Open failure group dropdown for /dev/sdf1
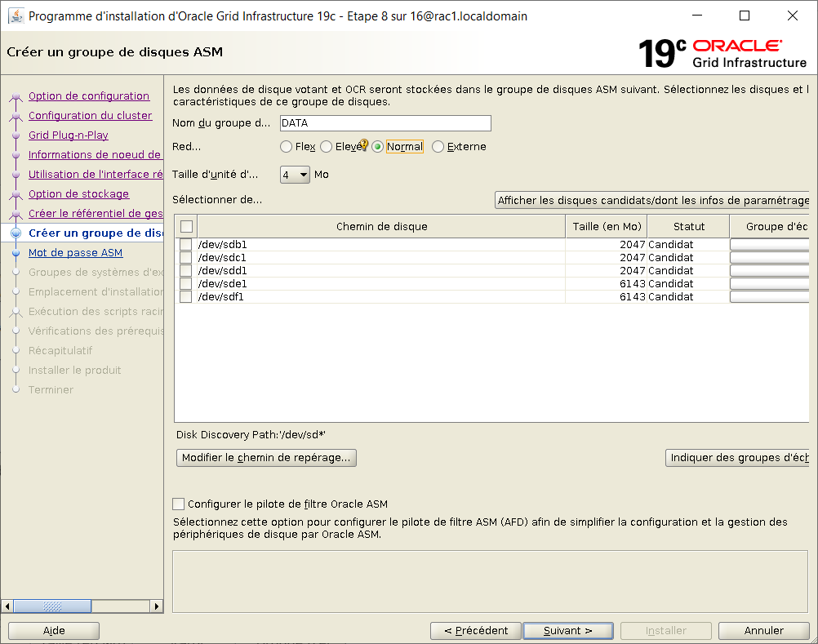The height and width of the screenshot is (644, 818). point(770,297)
